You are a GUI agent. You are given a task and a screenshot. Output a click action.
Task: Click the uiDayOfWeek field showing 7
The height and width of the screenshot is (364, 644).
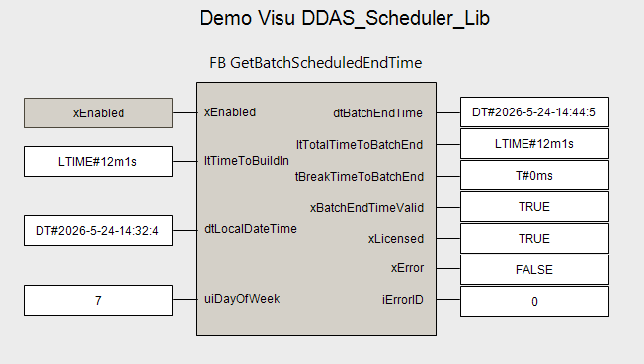pos(98,301)
